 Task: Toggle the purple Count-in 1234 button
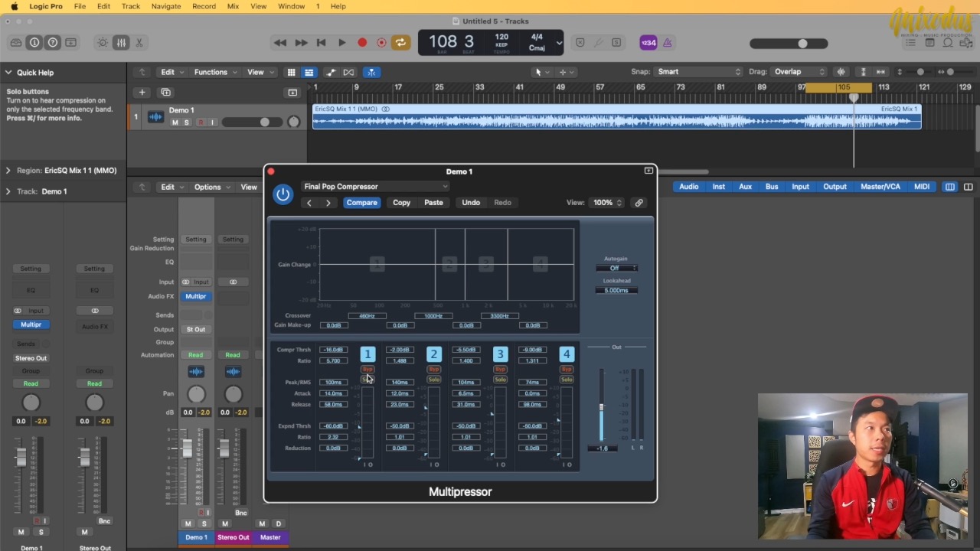pos(648,43)
